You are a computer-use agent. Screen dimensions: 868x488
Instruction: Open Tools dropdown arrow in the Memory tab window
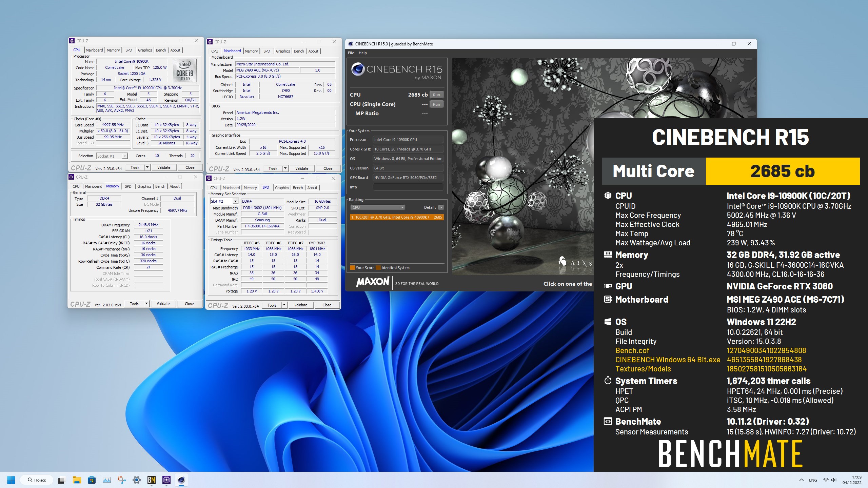146,304
